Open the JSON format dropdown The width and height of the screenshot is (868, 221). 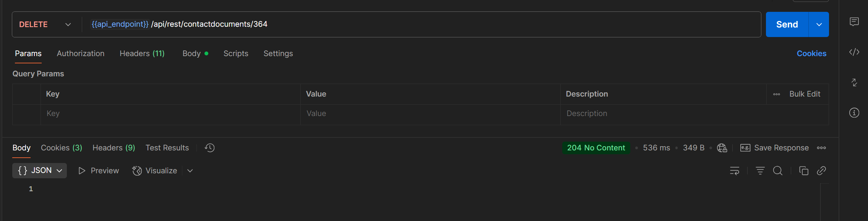pos(40,171)
